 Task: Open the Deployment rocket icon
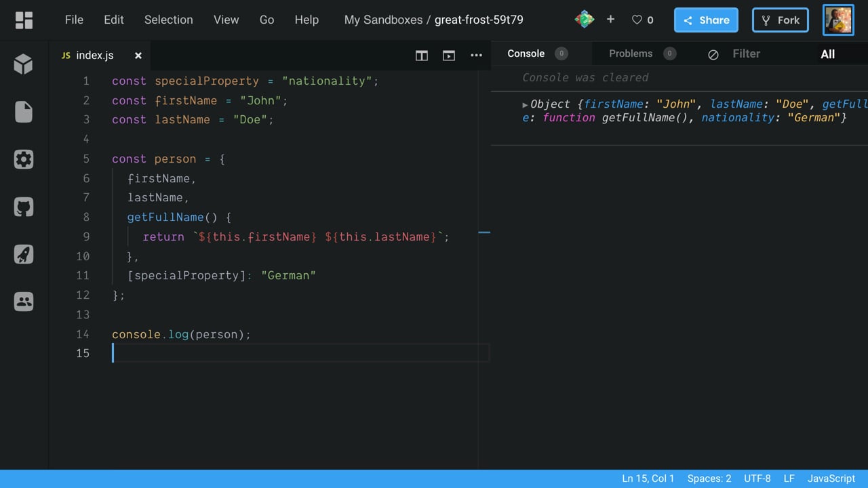(x=24, y=254)
